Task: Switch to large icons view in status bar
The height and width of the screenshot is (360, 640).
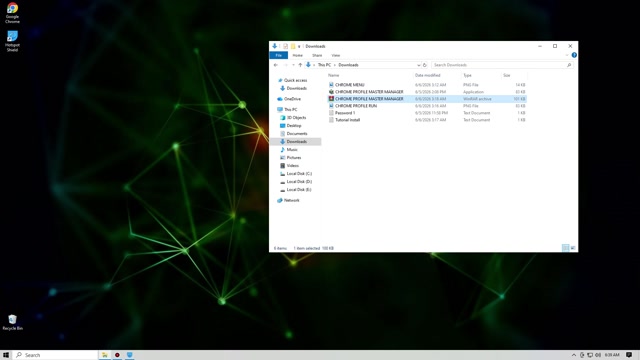Action: coord(573,248)
